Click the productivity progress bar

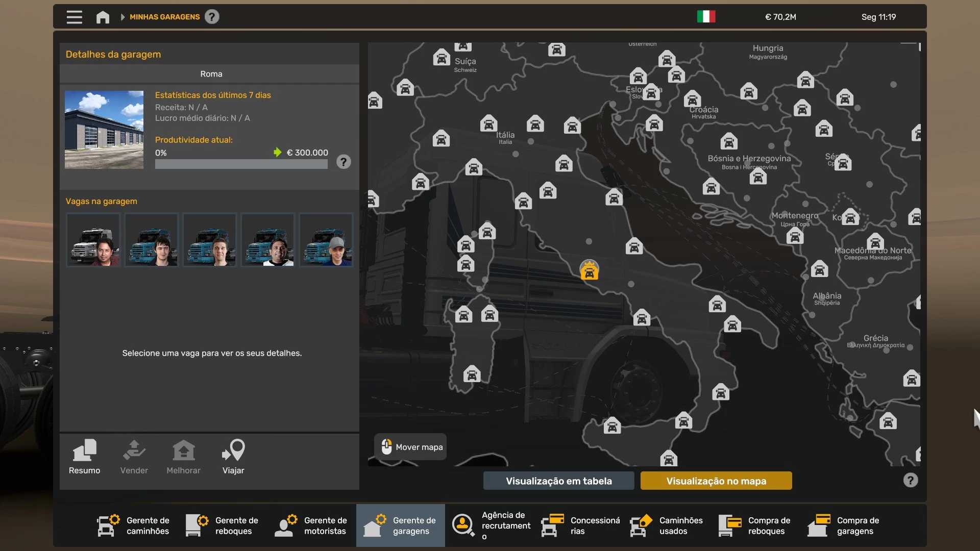pos(241,164)
